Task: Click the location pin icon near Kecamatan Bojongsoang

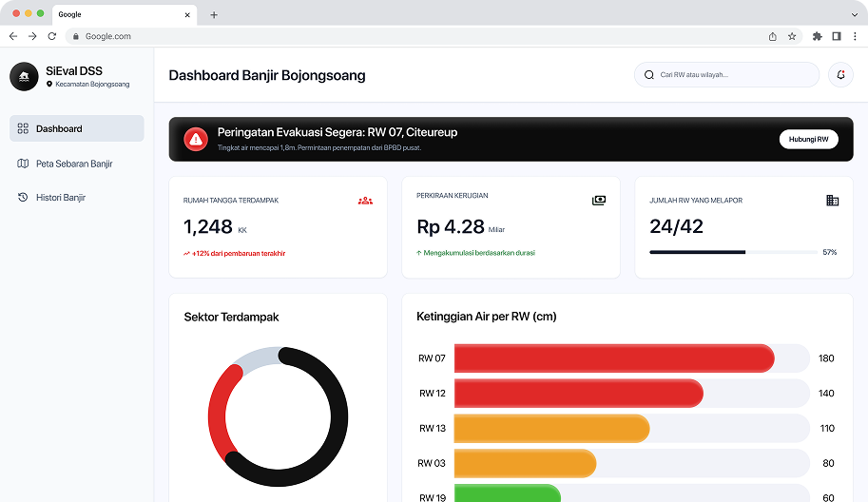Action: (x=49, y=84)
